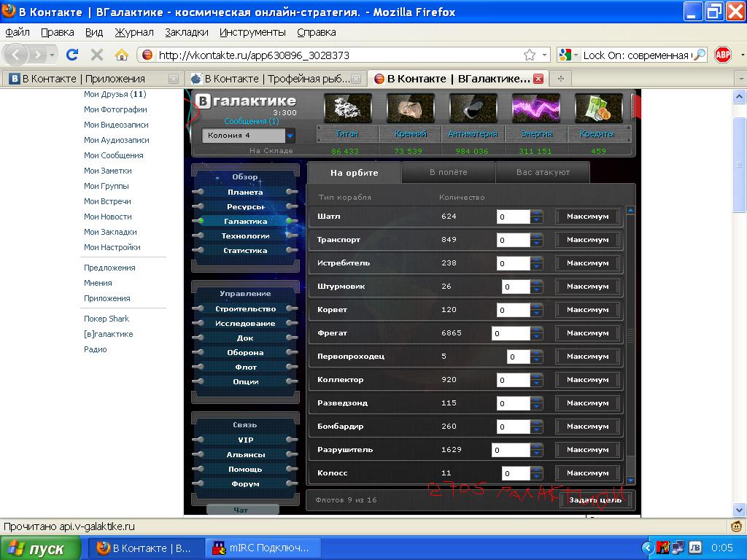Click Максимум for Первопроходец
747x560 pixels.
(588, 356)
